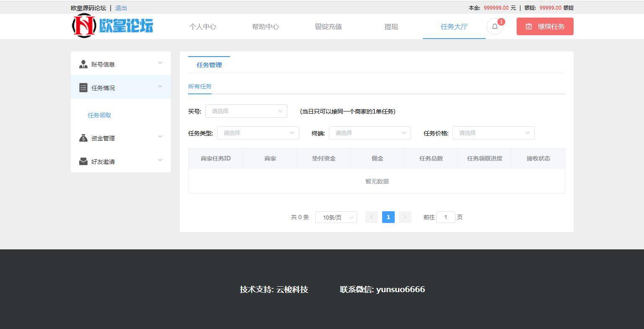Viewport: 644px width, 329px height.
Task: Collapse the 任务情况 sidebar section
Action: tap(160, 87)
